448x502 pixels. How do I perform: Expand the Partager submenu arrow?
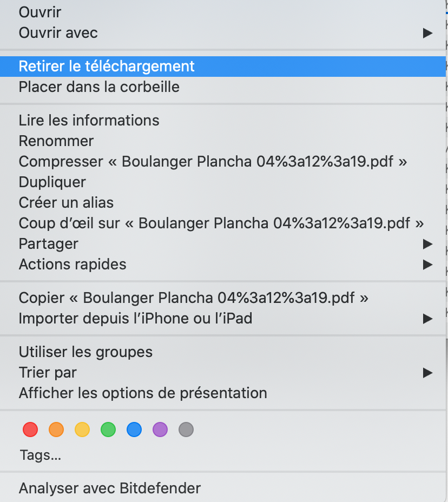point(427,244)
